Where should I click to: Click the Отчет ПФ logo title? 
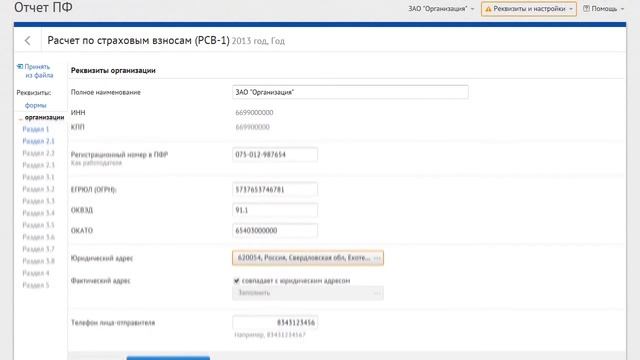[x=43, y=7]
